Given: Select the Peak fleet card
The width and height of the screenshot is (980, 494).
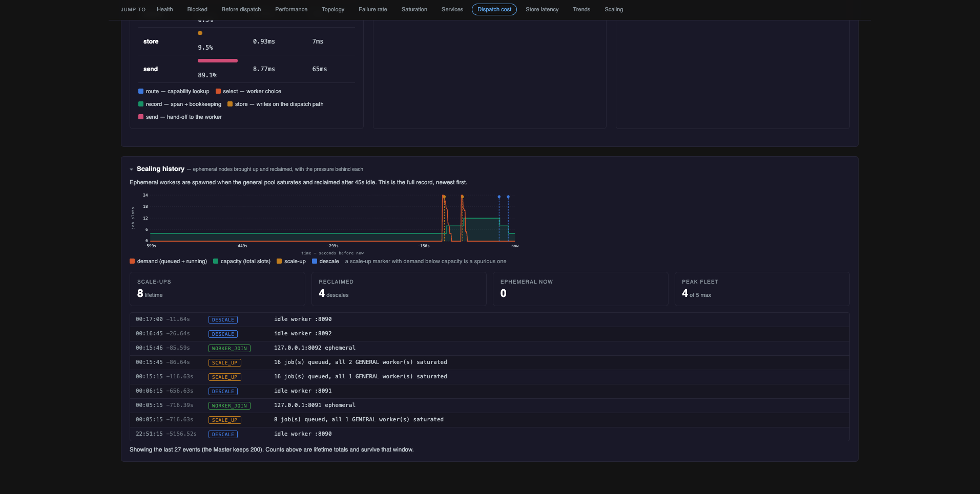Looking at the screenshot, I should pos(762,289).
